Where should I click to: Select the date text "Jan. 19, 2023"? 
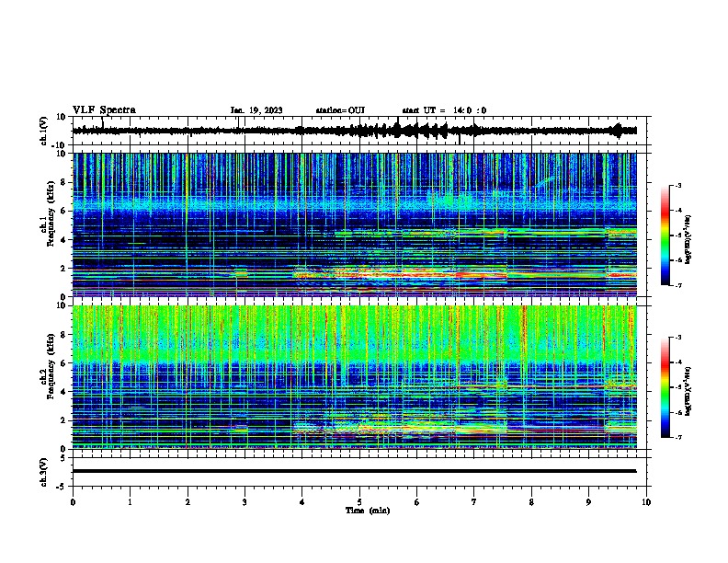pos(256,110)
